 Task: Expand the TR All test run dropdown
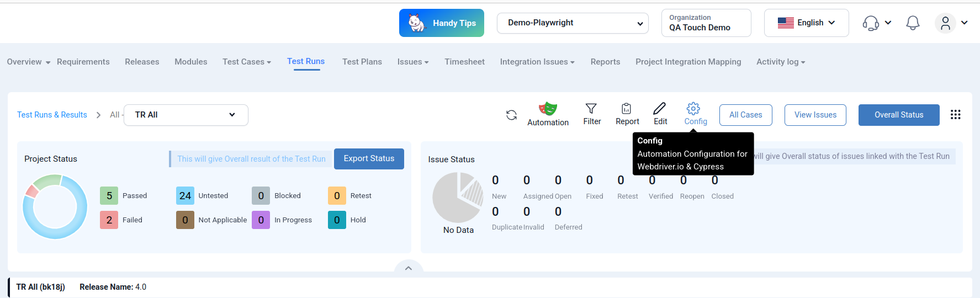click(186, 115)
